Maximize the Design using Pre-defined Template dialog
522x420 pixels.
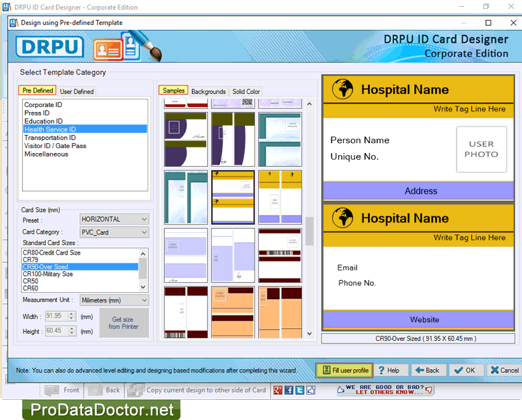pos(489,23)
